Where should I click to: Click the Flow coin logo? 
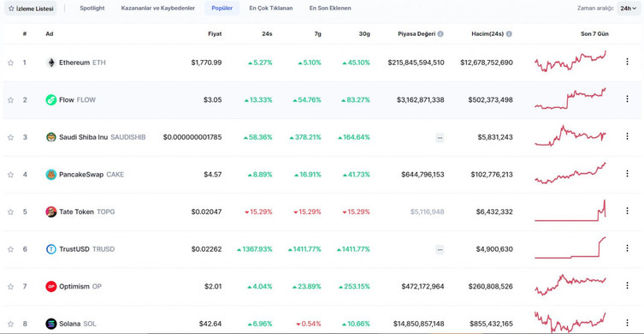click(51, 100)
